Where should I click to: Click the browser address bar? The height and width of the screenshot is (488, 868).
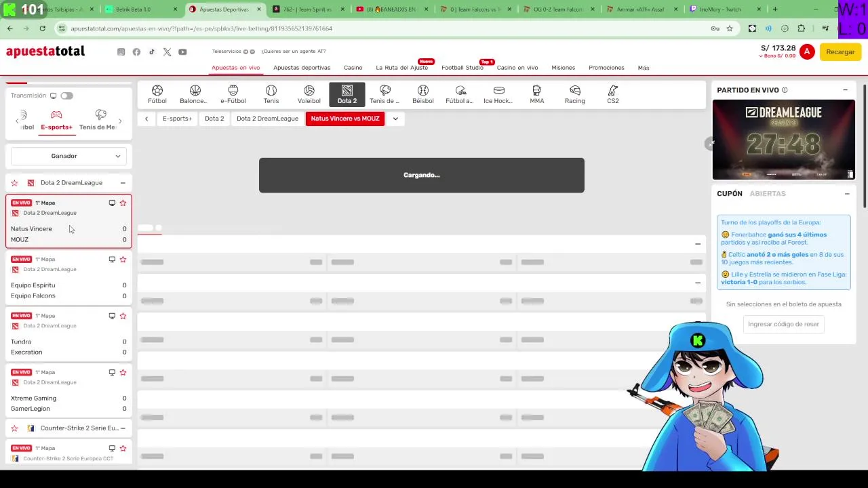click(380, 28)
